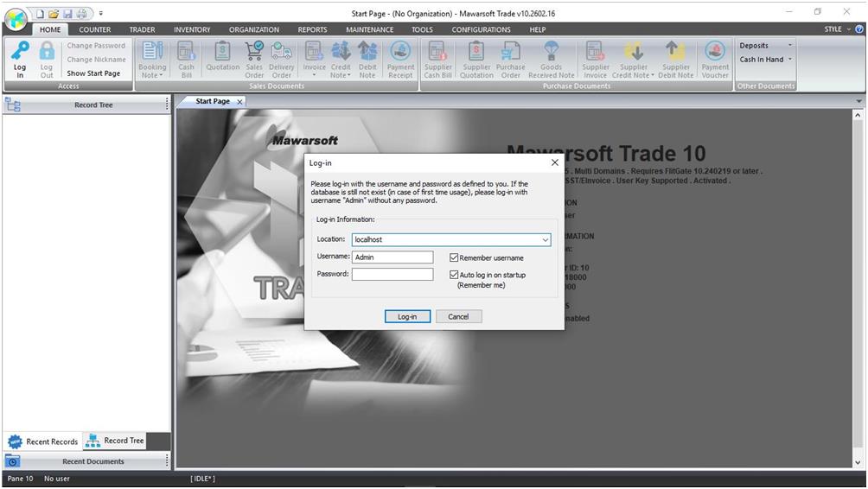Select the Goods Received Note icon
868x489 pixels.
click(551, 52)
